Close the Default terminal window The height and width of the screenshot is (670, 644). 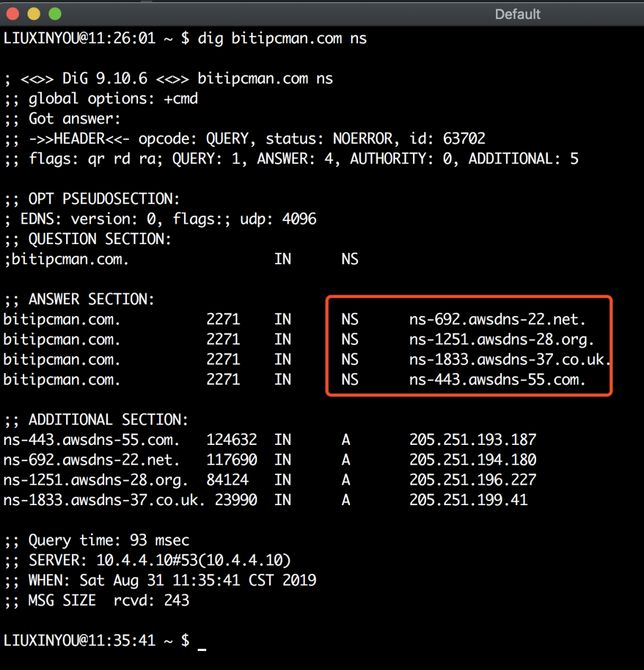[x=13, y=14]
